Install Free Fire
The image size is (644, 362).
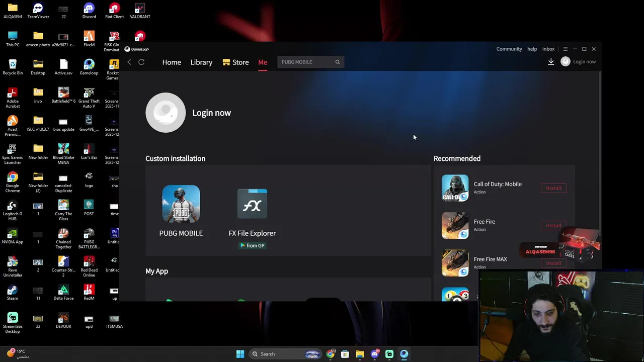(x=553, y=225)
